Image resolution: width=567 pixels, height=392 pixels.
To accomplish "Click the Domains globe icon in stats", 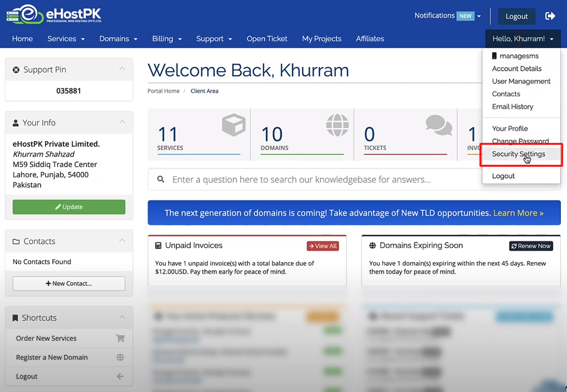I will pos(337,125).
